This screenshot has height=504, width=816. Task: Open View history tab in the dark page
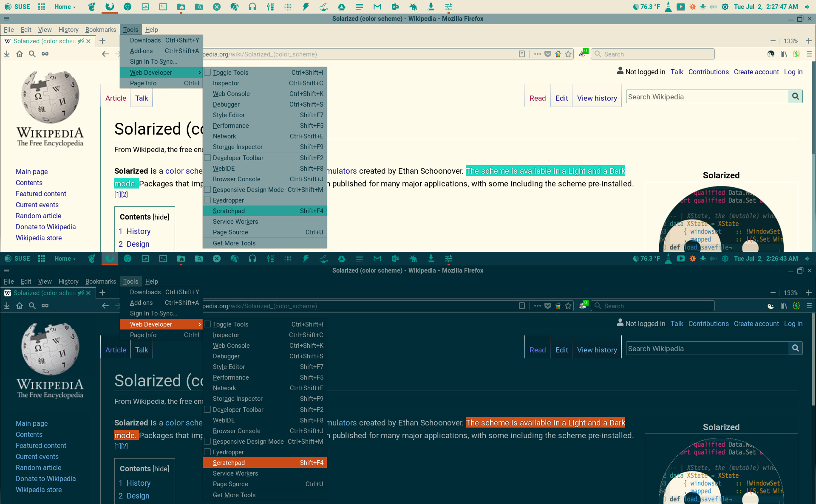click(x=597, y=350)
